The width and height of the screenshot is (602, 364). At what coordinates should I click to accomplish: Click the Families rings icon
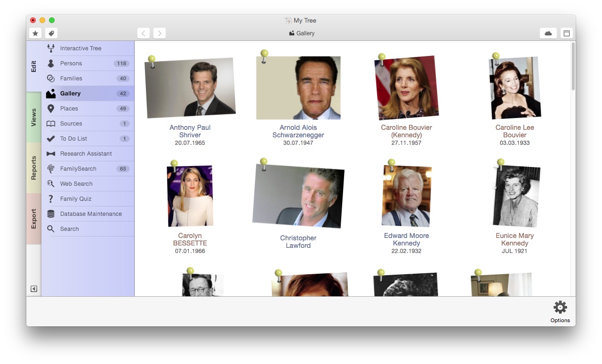[51, 78]
